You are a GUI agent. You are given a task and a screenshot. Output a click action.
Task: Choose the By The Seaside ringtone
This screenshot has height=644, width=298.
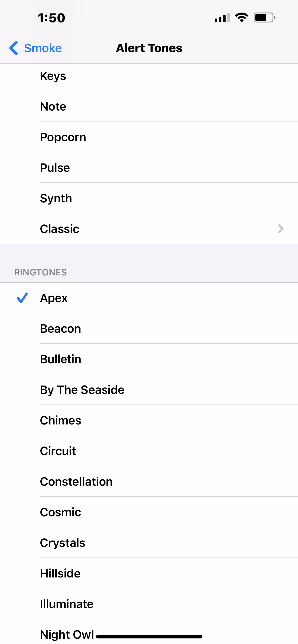coord(149,389)
